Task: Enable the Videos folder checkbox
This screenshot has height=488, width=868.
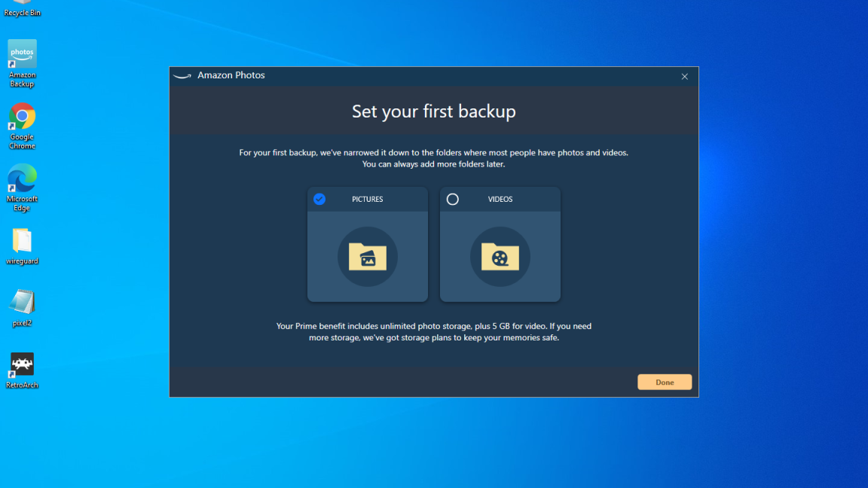Action: click(x=452, y=200)
